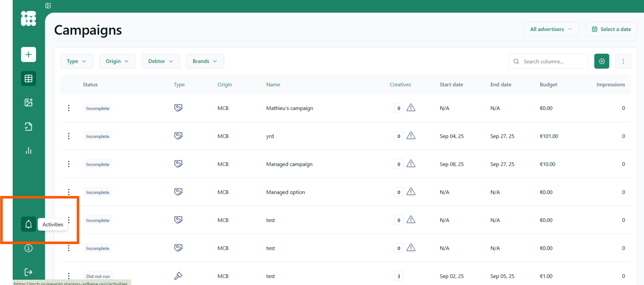Click the Select a date button

click(x=611, y=29)
